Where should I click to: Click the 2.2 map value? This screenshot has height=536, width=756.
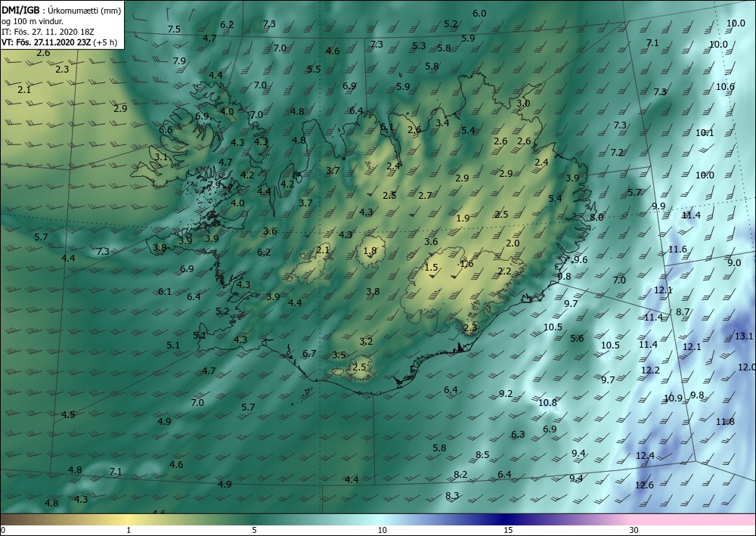[x=504, y=271]
